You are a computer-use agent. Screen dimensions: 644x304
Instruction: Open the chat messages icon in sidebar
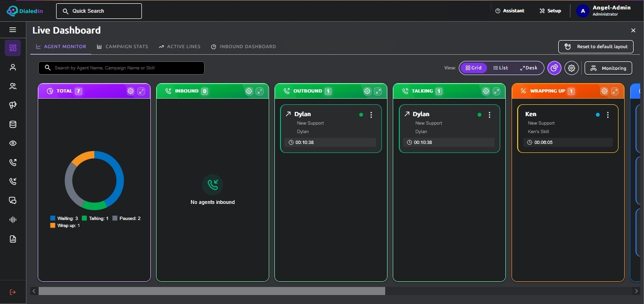click(13, 201)
